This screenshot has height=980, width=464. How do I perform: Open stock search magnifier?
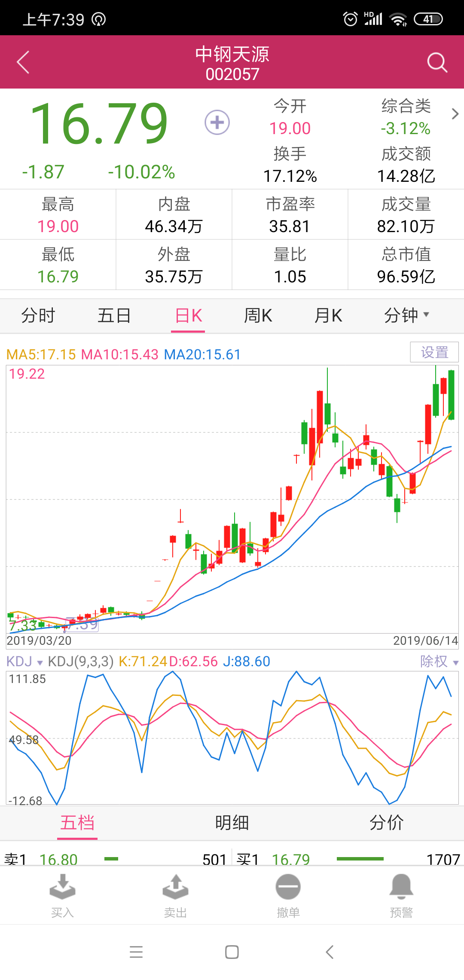(x=437, y=63)
